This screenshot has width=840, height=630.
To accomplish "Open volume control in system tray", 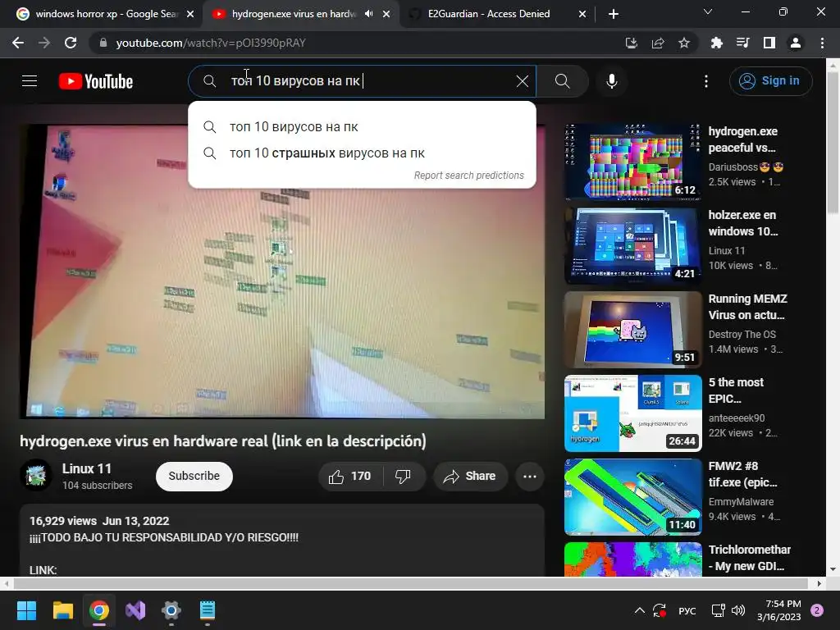I will [738, 610].
